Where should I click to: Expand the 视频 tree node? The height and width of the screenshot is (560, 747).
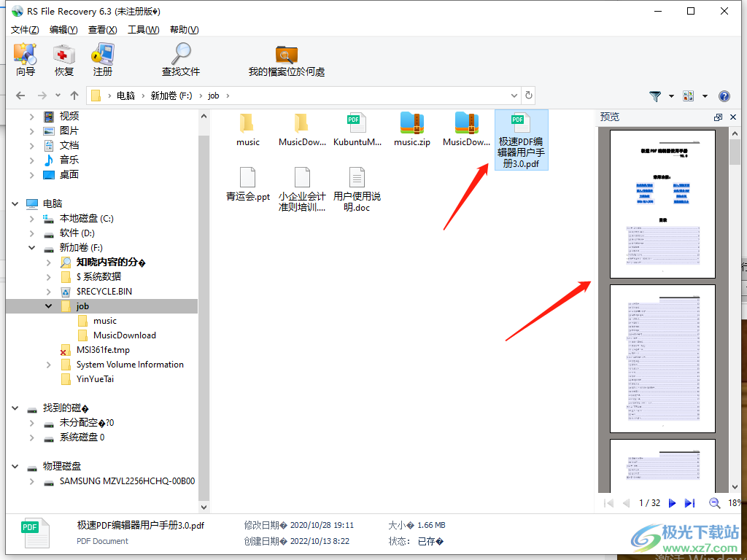click(31, 116)
